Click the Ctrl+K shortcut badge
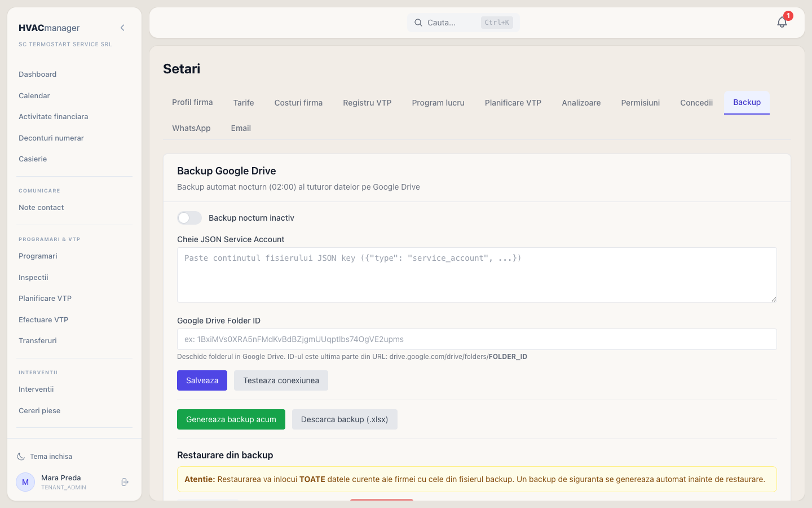 (497, 23)
